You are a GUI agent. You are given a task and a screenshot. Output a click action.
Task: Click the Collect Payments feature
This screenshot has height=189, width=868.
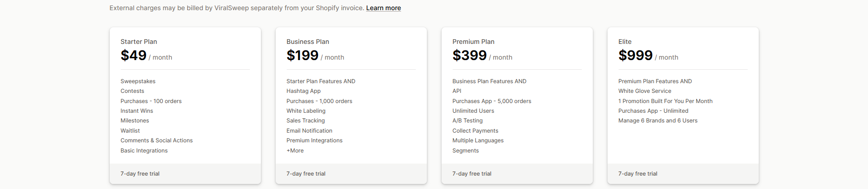coord(475,131)
